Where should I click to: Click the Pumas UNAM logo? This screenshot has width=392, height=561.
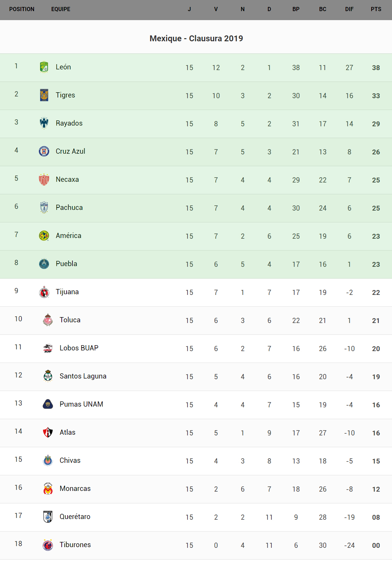[48, 404]
